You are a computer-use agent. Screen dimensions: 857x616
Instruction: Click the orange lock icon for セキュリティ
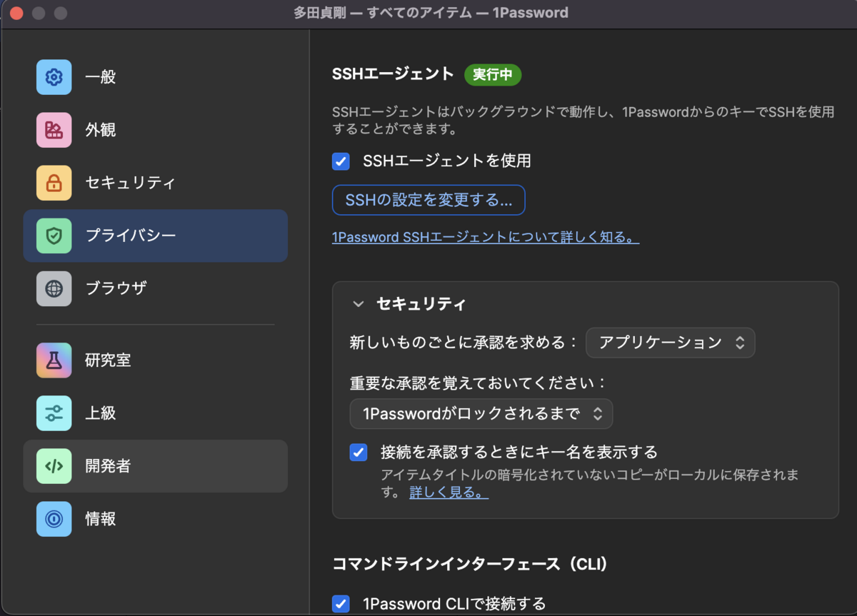(54, 183)
